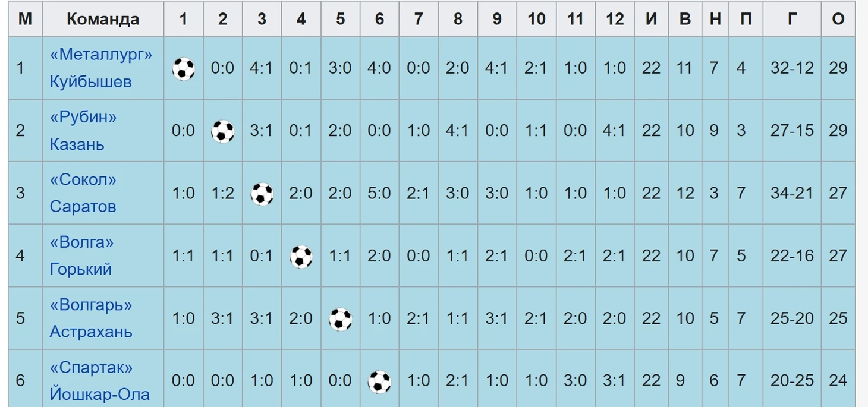Screen dimensions: 868x407
Task: Open the «Сокол» team link
Action: click(x=83, y=179)
